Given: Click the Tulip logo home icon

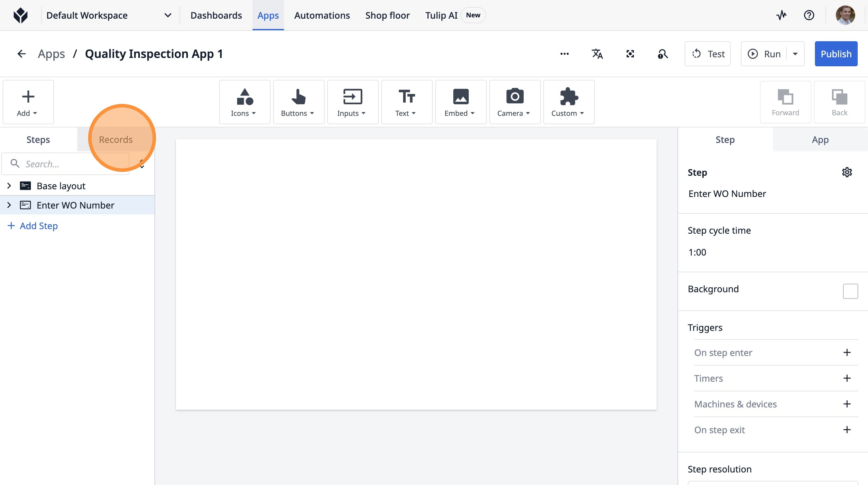Looking at the screenshot, I should point(21,15).
